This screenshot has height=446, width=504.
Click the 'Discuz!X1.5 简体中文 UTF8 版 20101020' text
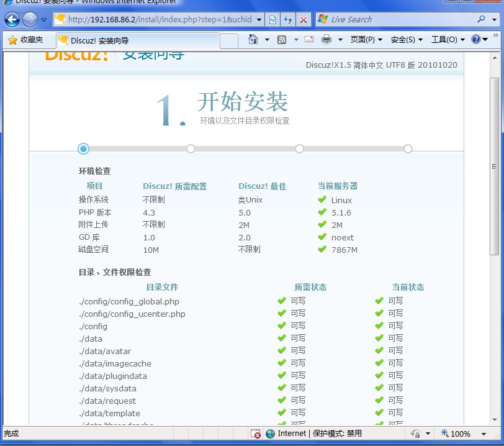[x=382, y=65]
